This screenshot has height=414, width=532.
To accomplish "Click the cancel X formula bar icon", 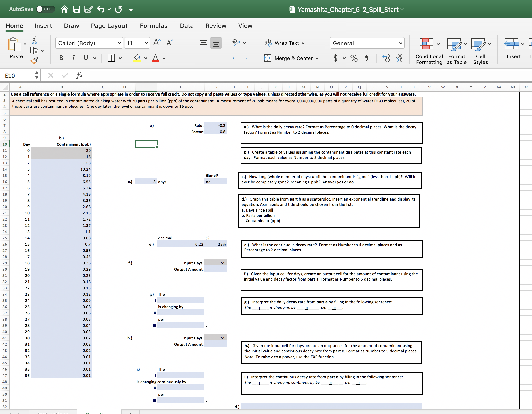I will 51,75.
